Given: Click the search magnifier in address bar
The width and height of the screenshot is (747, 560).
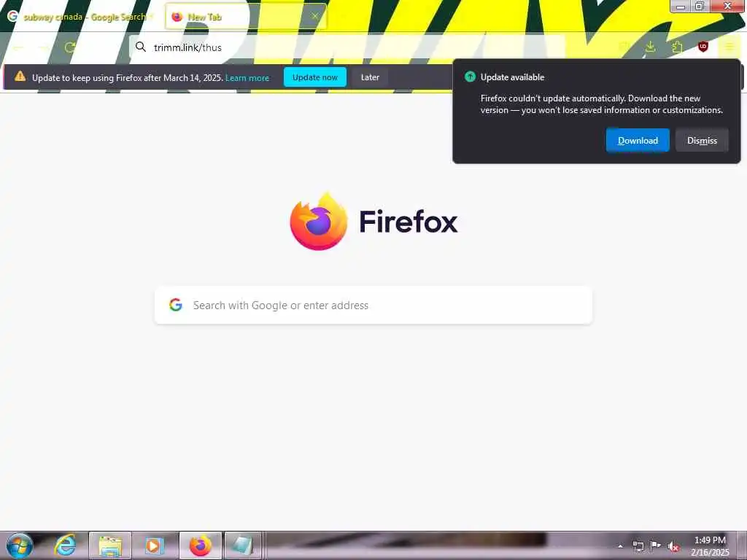Looking at the screenshot, I should point(141,47).
